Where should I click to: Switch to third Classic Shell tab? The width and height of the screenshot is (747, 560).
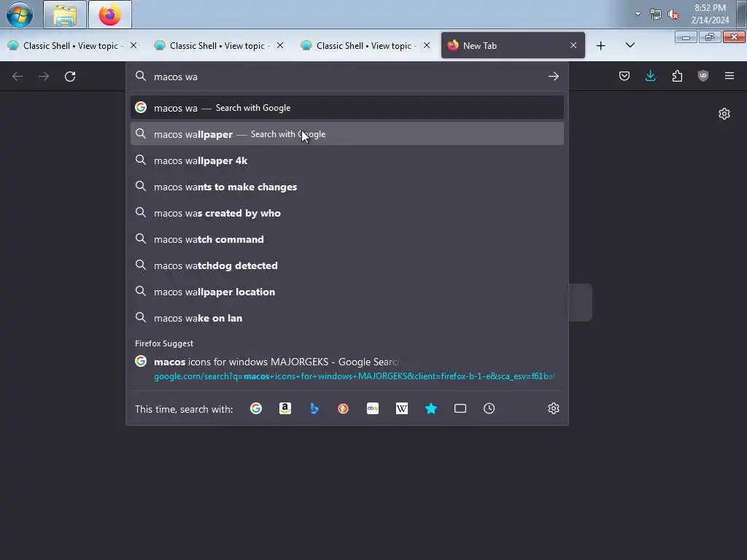[365, 46]
